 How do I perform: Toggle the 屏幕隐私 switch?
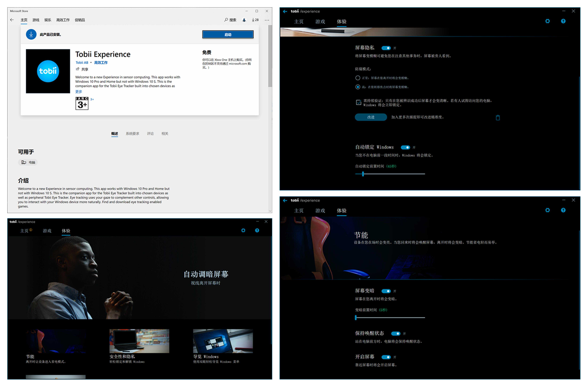(x=386, y=48)
